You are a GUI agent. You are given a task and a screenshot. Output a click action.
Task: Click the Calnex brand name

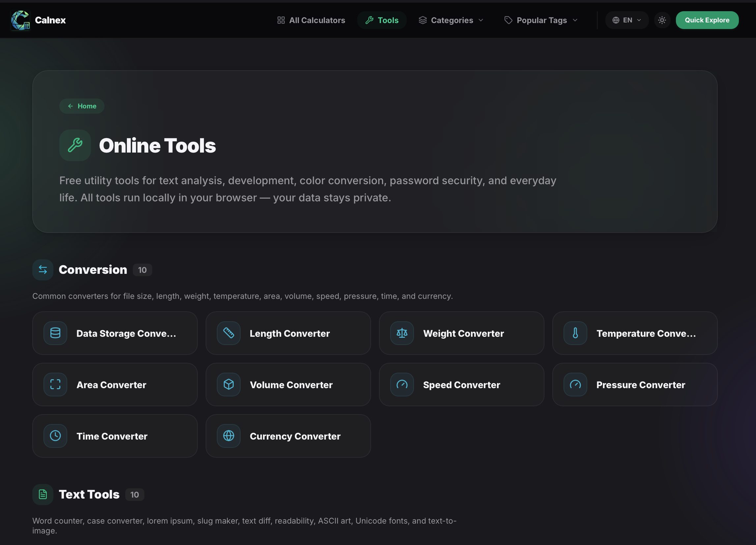click(50, 20)
